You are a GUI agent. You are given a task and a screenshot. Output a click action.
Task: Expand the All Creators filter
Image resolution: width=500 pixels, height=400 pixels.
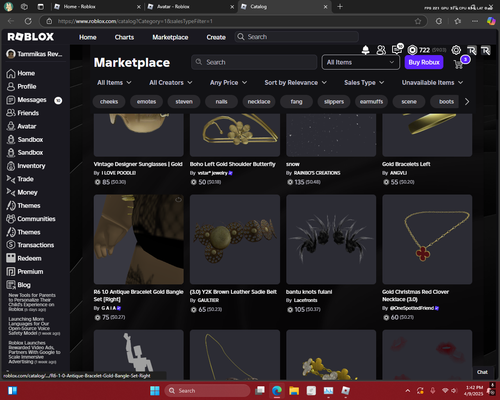pos(171,83)
